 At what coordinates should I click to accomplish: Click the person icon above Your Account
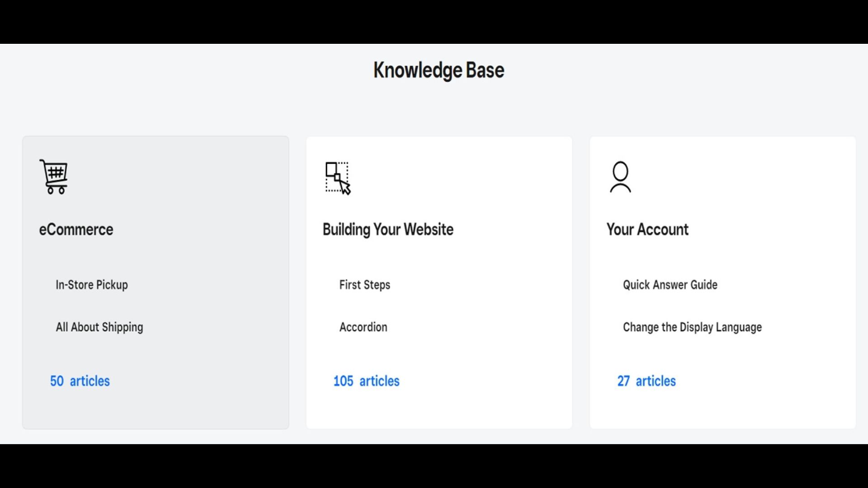tap(620, 177)
